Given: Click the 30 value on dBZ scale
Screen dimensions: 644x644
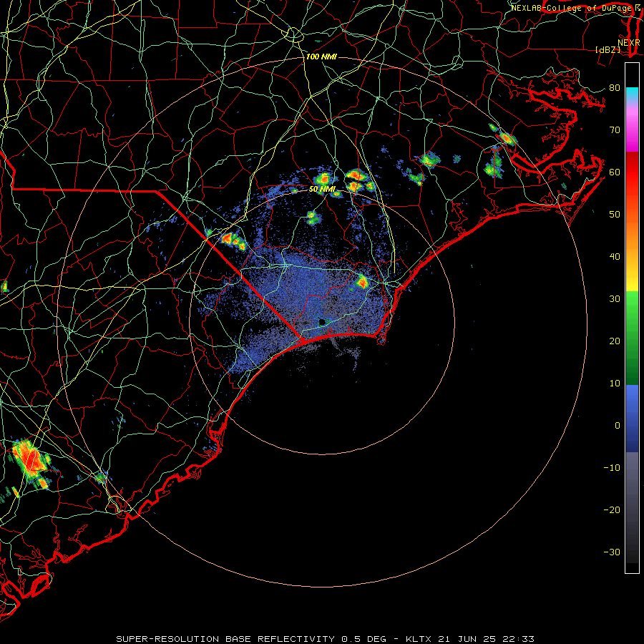Looking at the screenshot, I should [x=615, y=299].
